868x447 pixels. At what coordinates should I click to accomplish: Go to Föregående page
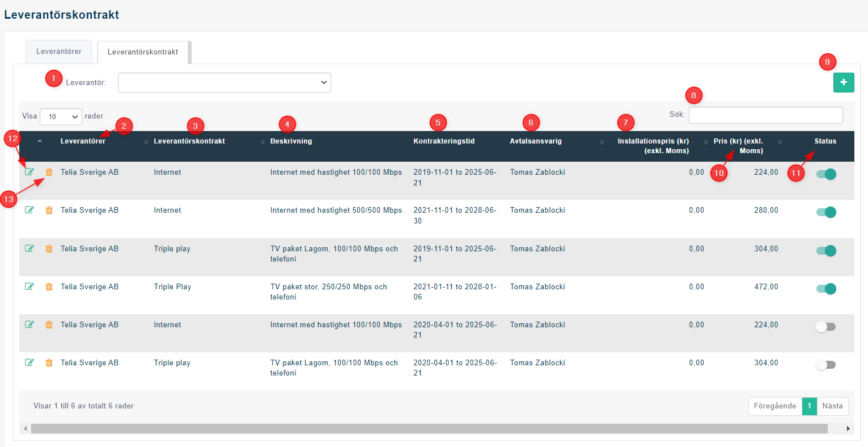pos(775,406)
